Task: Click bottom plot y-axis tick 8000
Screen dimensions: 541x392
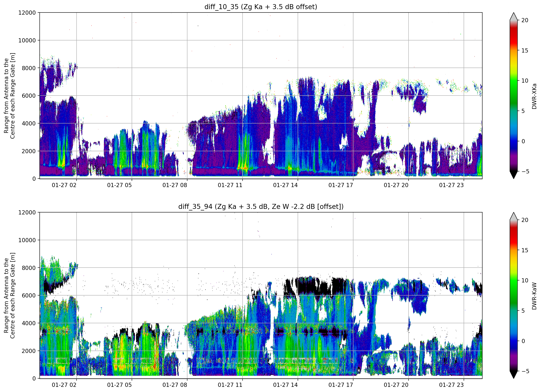Action: (29, 268)
